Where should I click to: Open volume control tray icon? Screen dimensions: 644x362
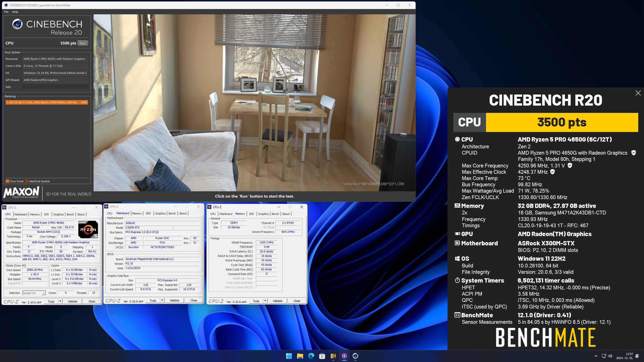pos(610,356)
